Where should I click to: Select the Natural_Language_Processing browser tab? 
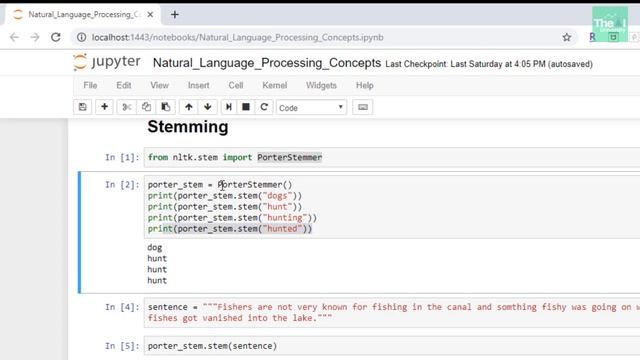coord(84,15)
